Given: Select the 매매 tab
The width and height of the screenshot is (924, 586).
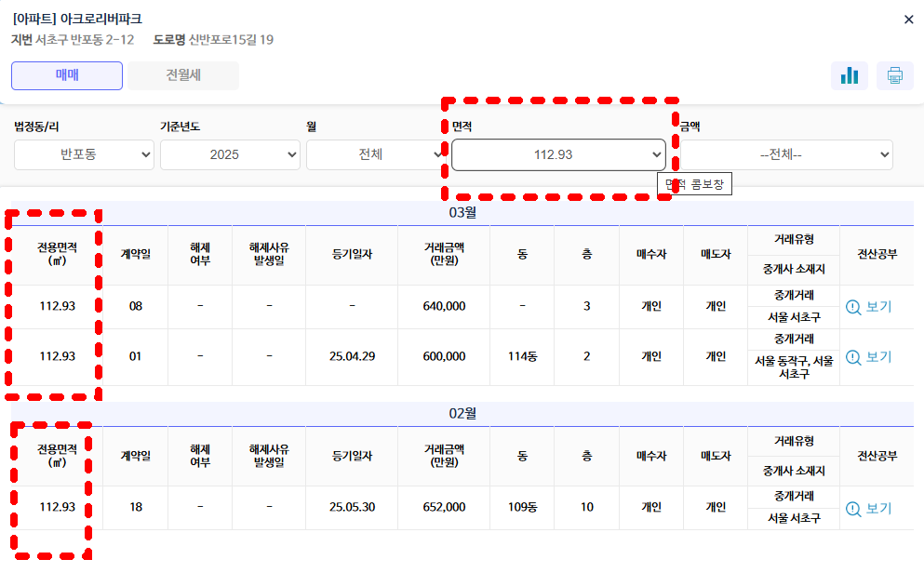Looking at the screenshot, I should point(67,75).
